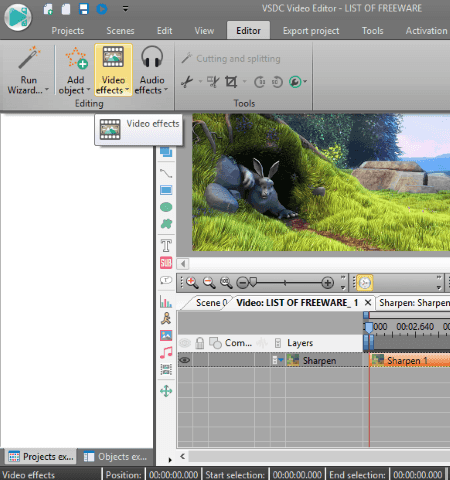
Task: Select the tooltip speech bubble tool
Action: pos(166,280)
